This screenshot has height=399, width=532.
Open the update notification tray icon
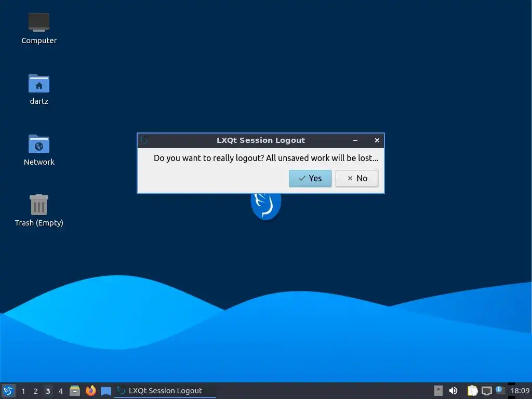[x=500, y=390]
